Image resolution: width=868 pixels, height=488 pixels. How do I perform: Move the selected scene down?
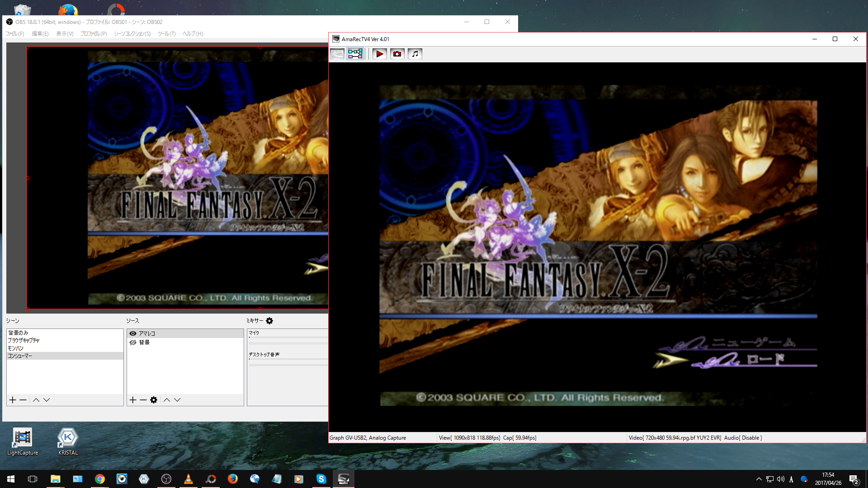[47, 400]
